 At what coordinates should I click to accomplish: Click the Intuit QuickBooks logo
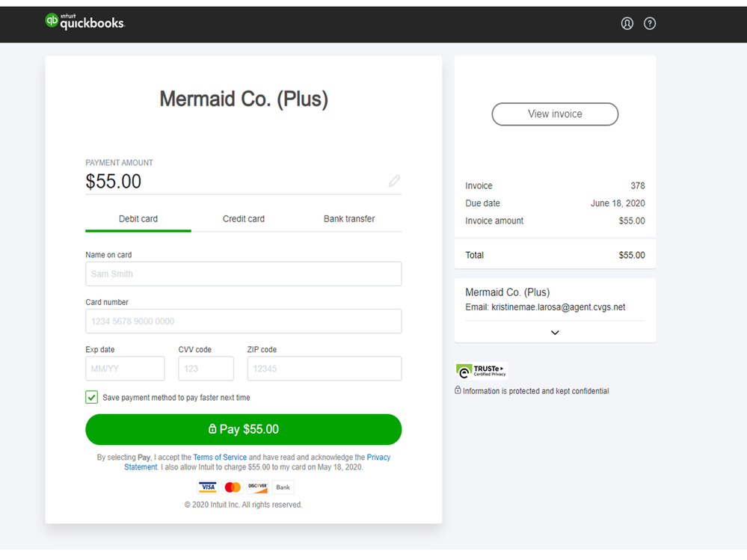[x=84, y=22]
